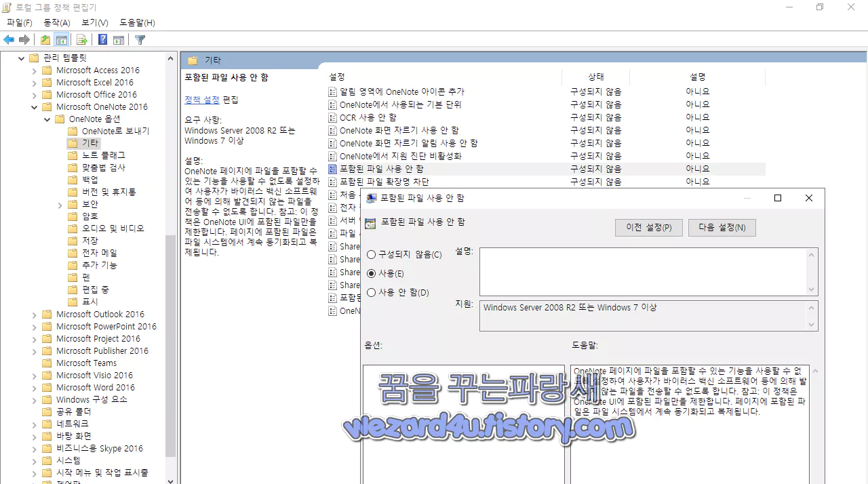Sort by the 설명 column header
Viewport: 868px width, 484px height.
point(698,77)
